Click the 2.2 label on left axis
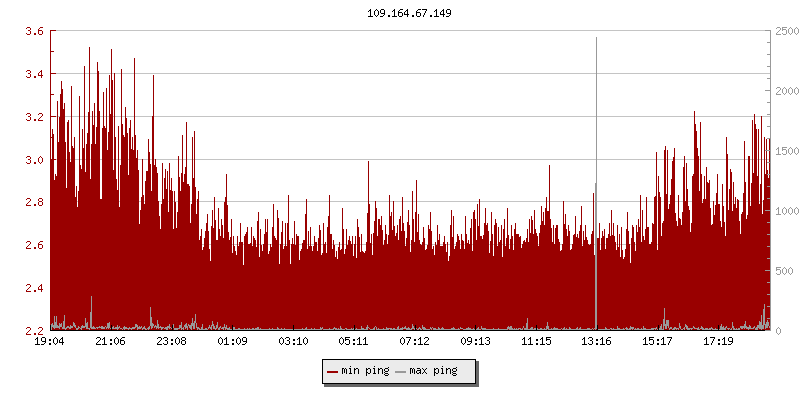The height and width of the screenshot is (400, 800). coord(33,331)
